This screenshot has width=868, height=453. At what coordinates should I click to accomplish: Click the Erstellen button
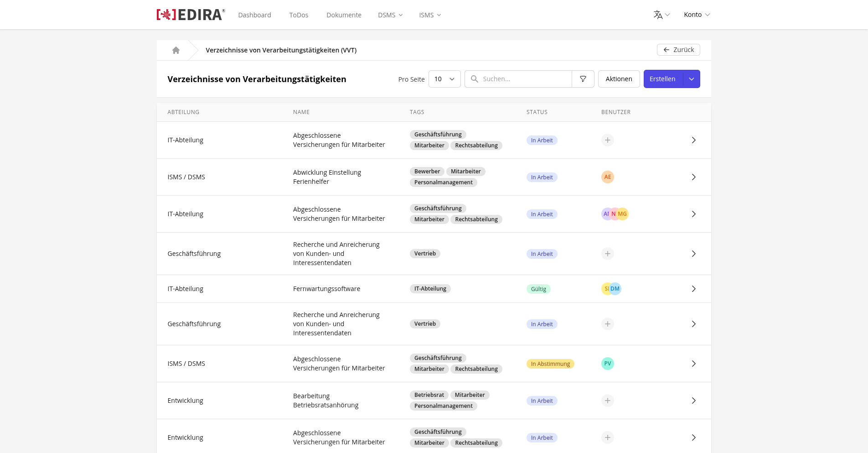(x=663, y=79)
